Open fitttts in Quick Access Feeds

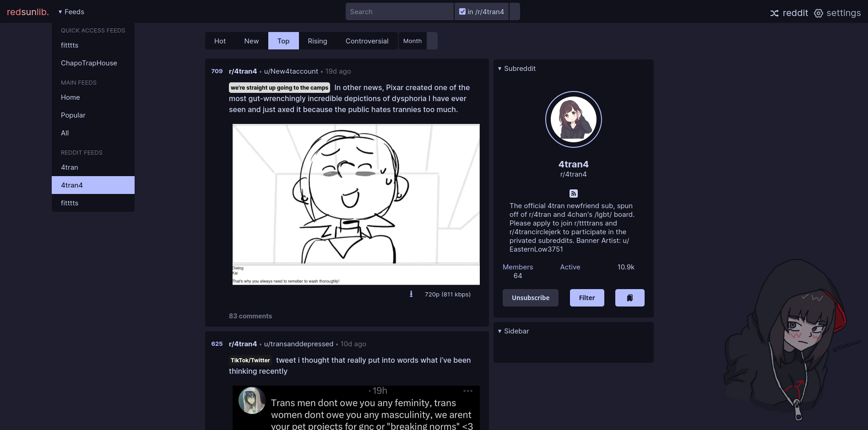pyautogui.click(x=93, y=45)
